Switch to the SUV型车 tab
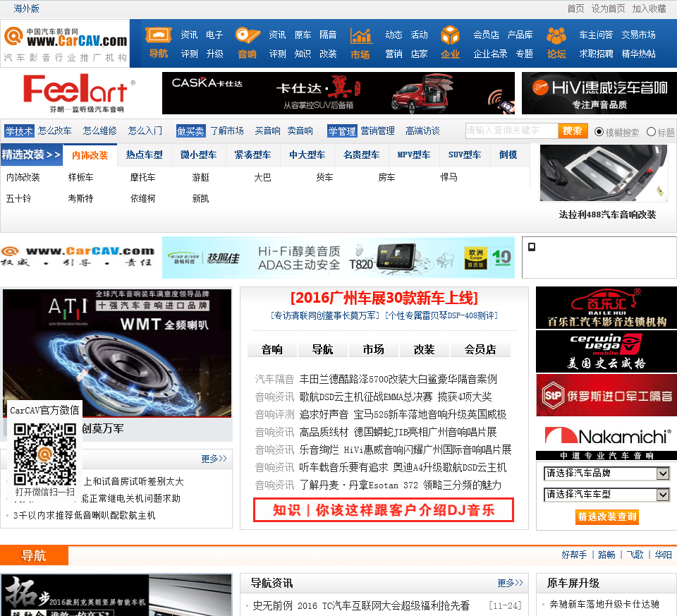 465,155
